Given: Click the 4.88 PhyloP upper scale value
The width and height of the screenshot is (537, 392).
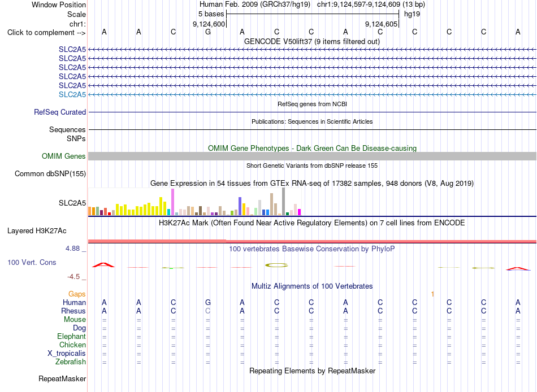Looking at the screenshot, I should point(72,249).
